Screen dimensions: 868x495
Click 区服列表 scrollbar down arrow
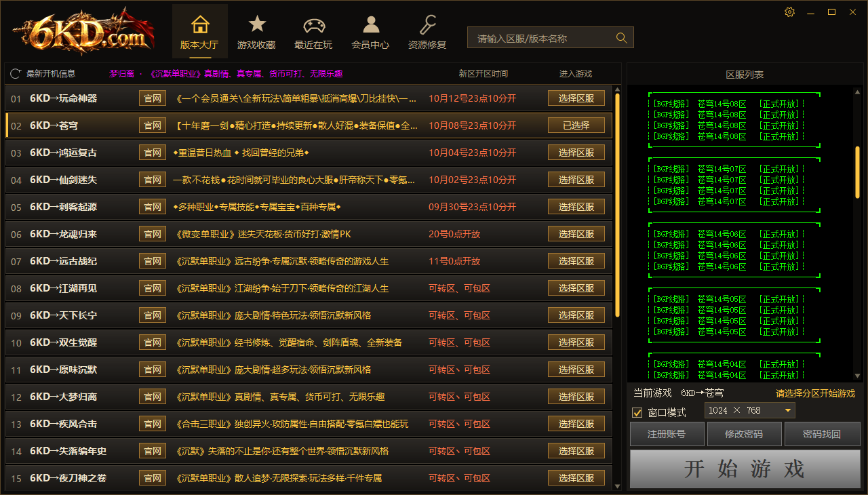(857, 376)
